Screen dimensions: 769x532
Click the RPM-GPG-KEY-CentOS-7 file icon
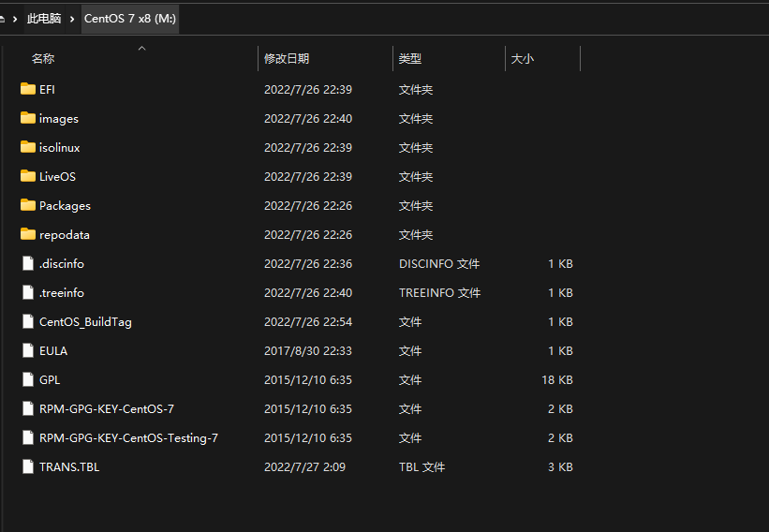pyautogui.click(x=28, y=408)
